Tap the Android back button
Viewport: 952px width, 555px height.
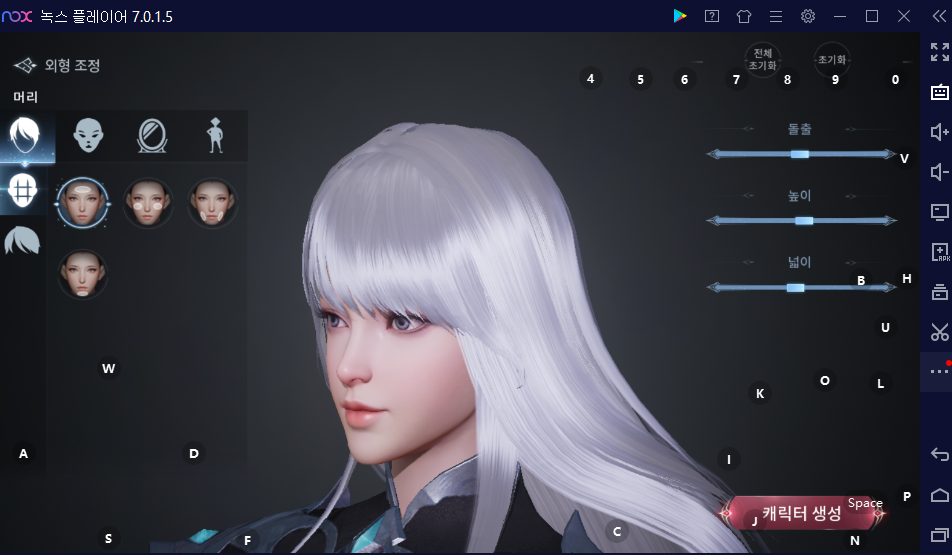[939, 454]
